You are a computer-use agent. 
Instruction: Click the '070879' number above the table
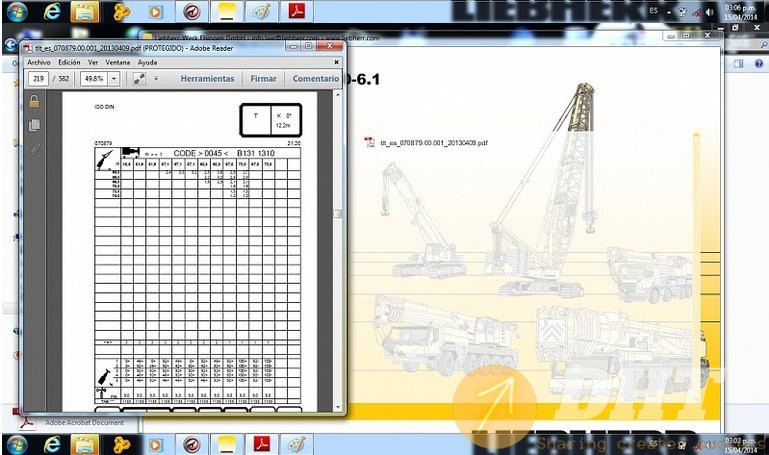tap(103, 143)
